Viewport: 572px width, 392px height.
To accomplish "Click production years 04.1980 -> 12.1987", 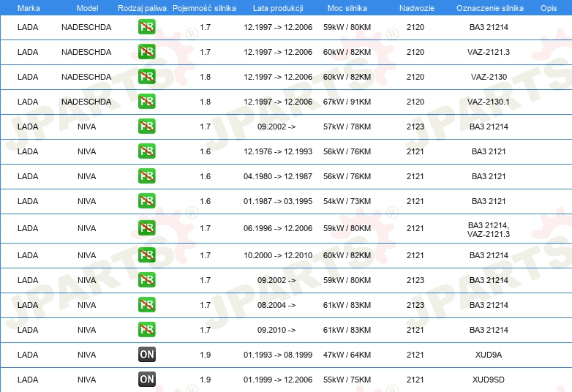I will click(x=278, y=176).
